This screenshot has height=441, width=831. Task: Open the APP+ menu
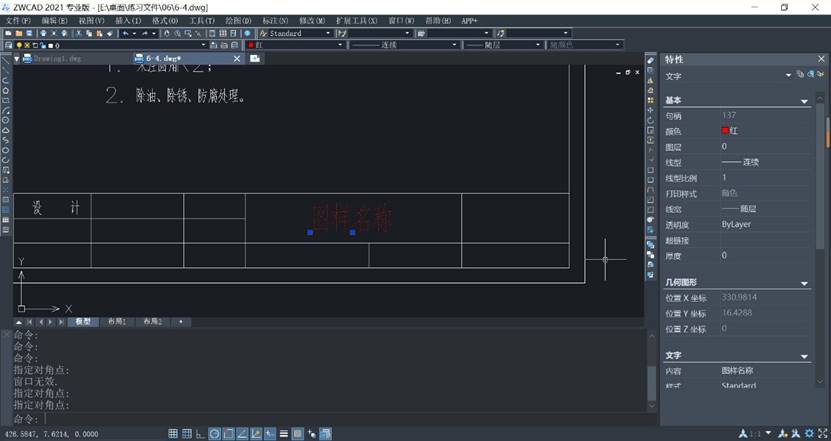469,20
